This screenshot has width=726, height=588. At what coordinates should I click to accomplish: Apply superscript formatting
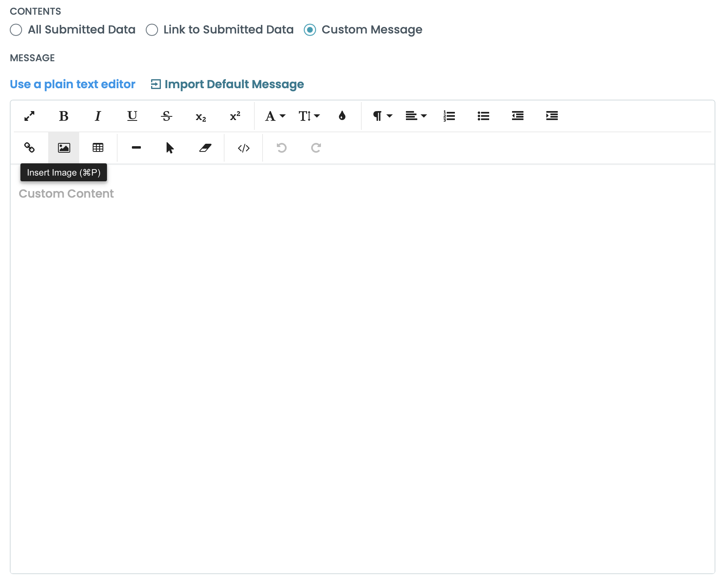(234, 116)
